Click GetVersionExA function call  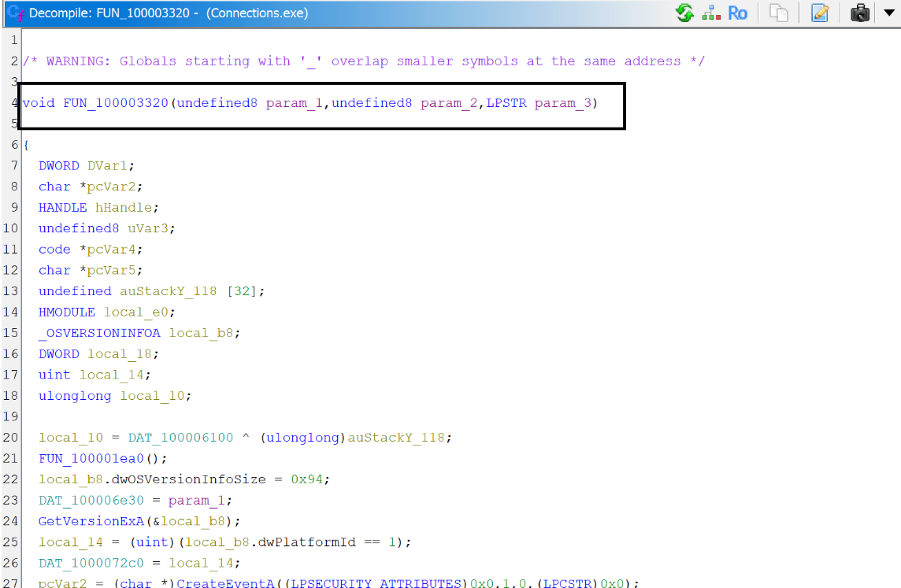coord(91,521)
